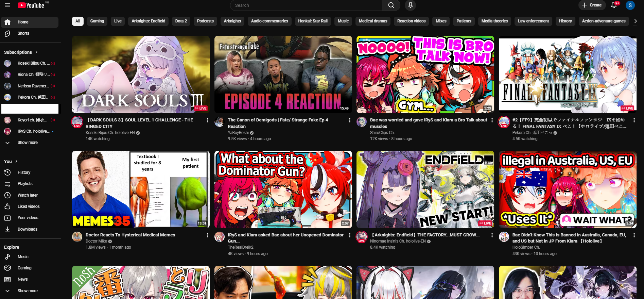Open the hamburger guide menu
The width and height of the screenshot is (644, 299).
tap(7, 5)
